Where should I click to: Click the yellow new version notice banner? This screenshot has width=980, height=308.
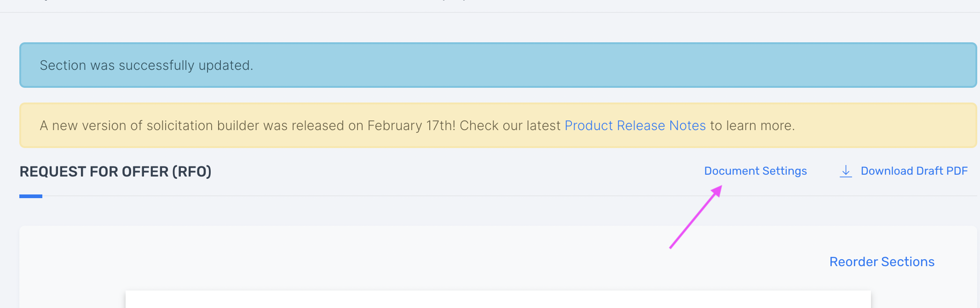coord(498,125)
